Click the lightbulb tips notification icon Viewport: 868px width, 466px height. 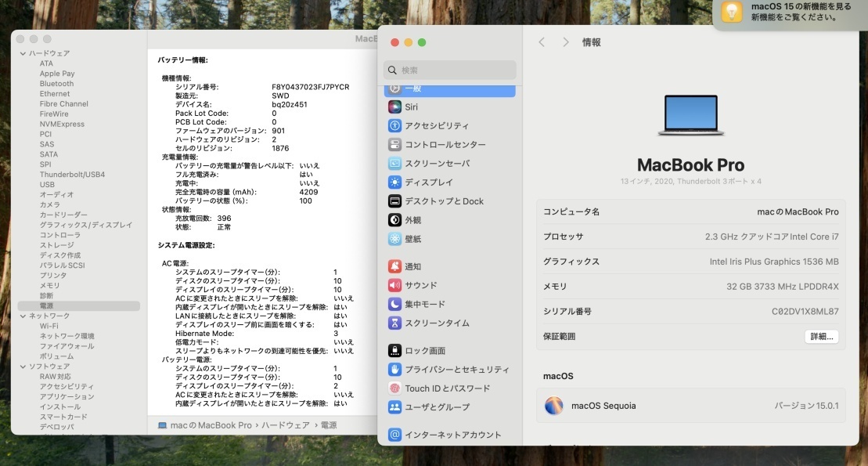point(732,12)
